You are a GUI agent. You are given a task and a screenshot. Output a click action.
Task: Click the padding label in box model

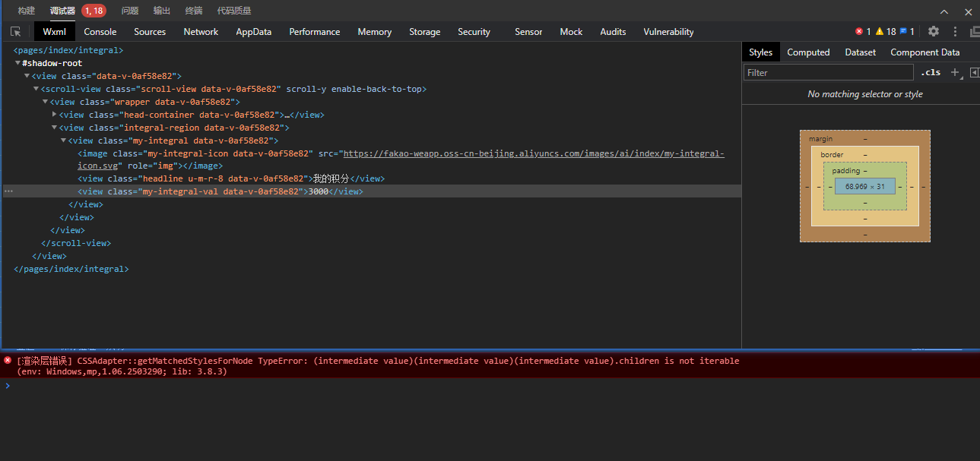(845, 171)
